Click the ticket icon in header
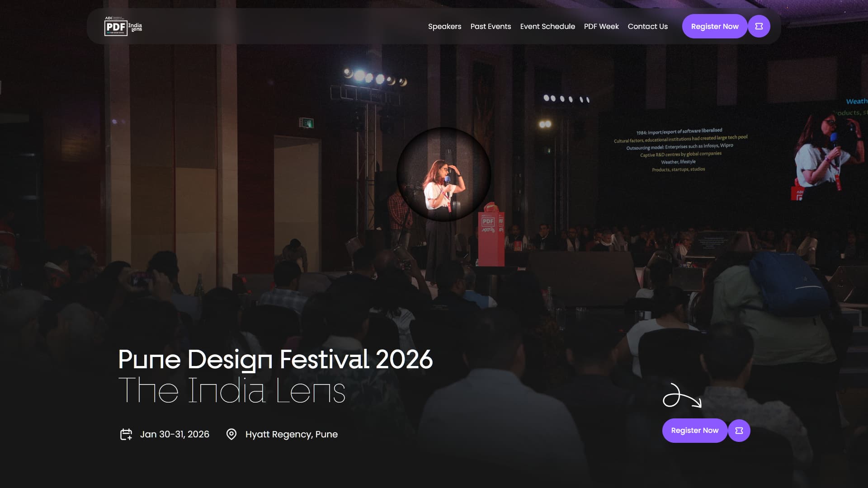The image size is (868, 488). point(759,26)
